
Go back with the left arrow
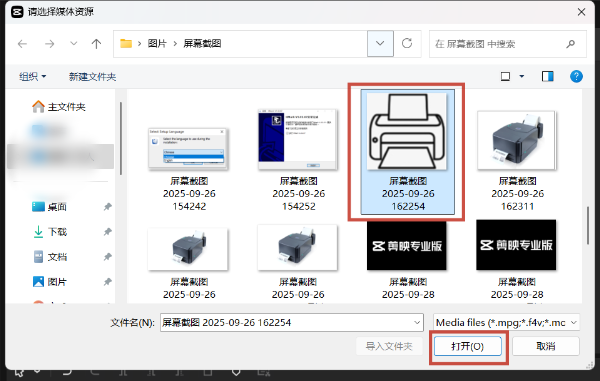[x=22, y=44]
